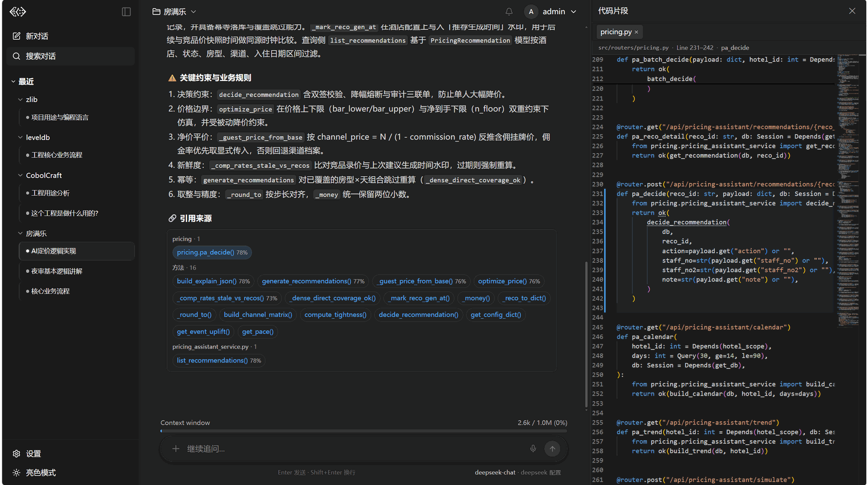
Task: Click the send arrow button
Action: (x=552, y=449)
